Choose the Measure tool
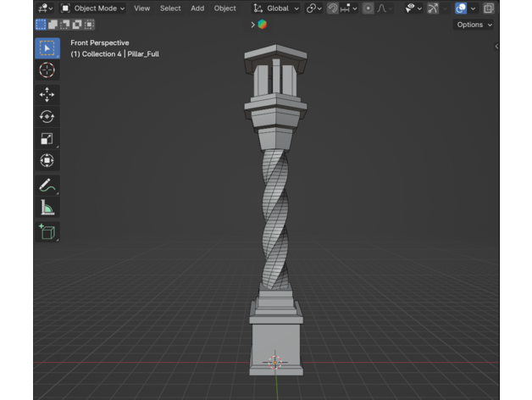532x400 pixels. click(47, 208)
